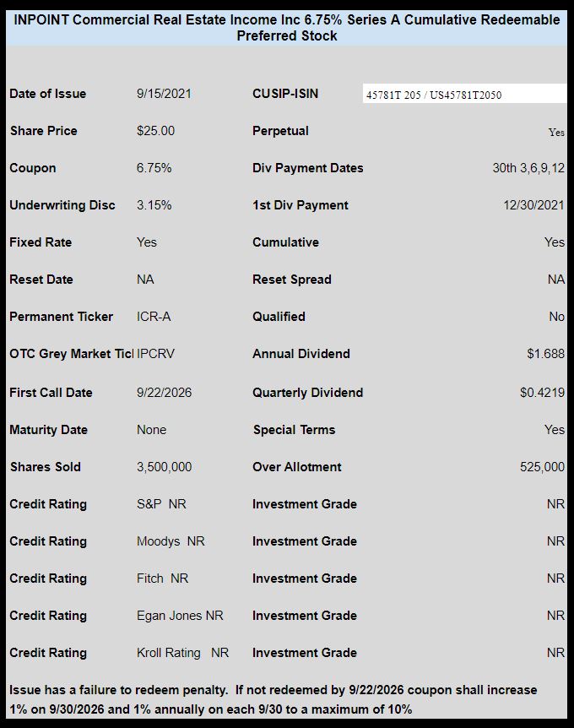574x728 pixels.
Task: Select the 1st Div Payment date 12/30/2021
Action: click(534, 205)
